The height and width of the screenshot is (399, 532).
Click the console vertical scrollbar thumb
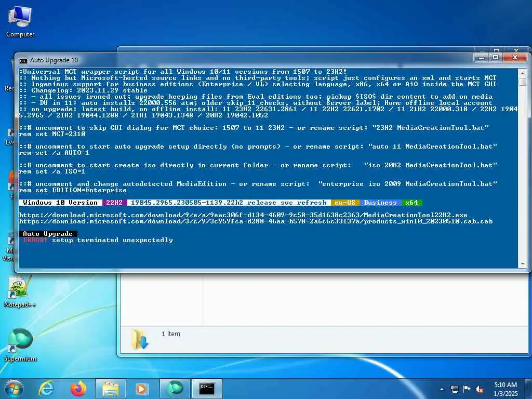(x=522, y=82)
